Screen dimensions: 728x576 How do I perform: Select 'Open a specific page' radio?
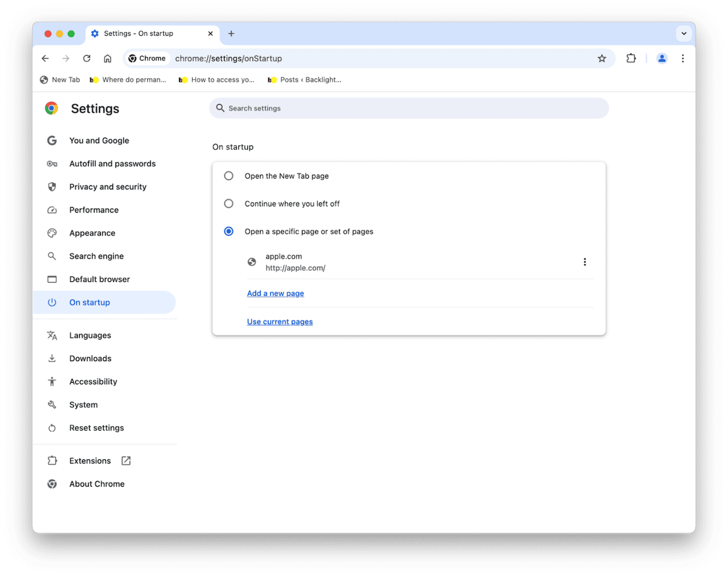(229, 231)
